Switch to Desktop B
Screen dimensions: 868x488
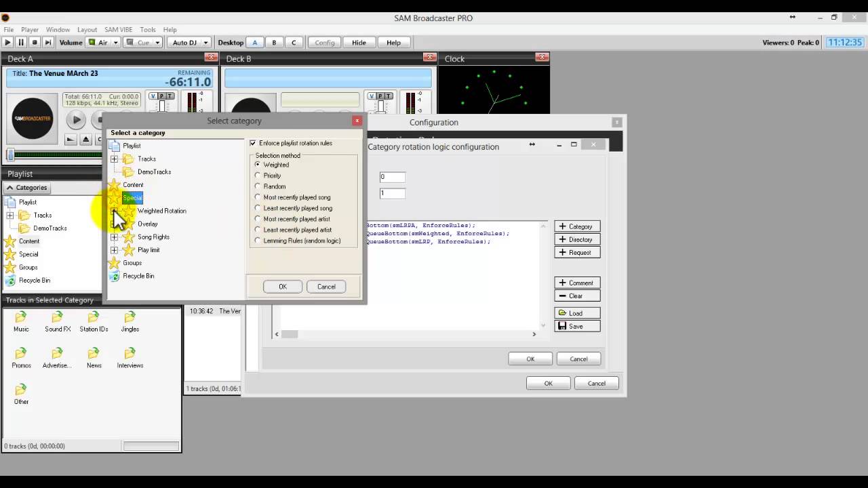click(x=274, y=42)
